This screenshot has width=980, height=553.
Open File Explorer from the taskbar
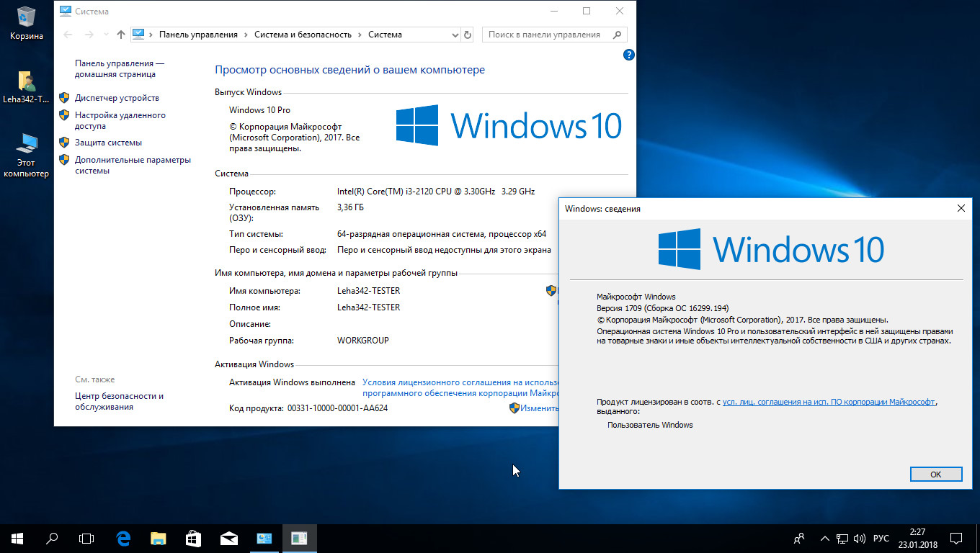coord(158,538)
